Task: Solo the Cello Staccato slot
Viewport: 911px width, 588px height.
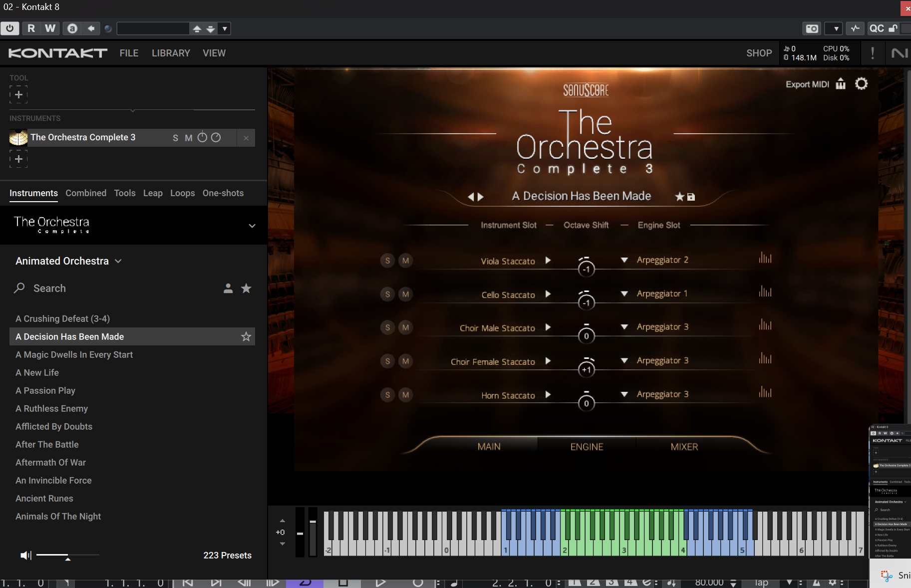Action: click(x=387, y=294)
